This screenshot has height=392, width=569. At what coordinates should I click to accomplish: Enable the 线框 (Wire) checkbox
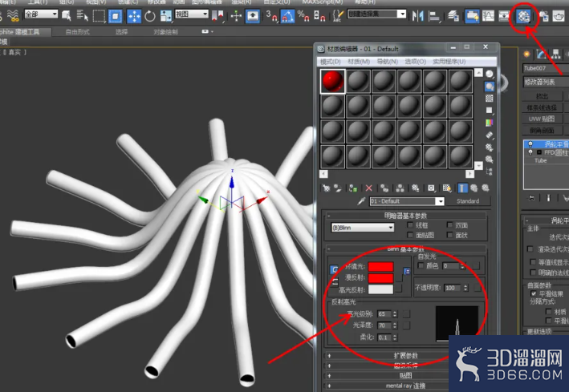click(x=410, y=225)
